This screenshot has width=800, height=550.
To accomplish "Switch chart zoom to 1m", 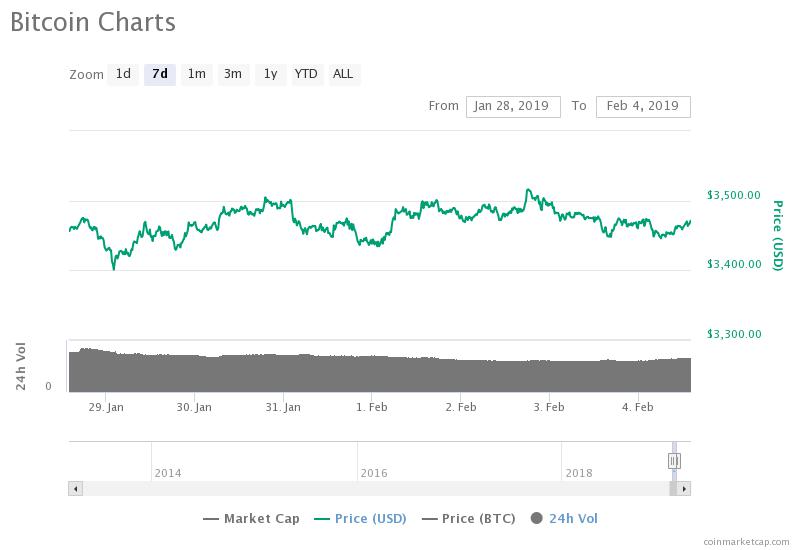I will tap(196, 74).
